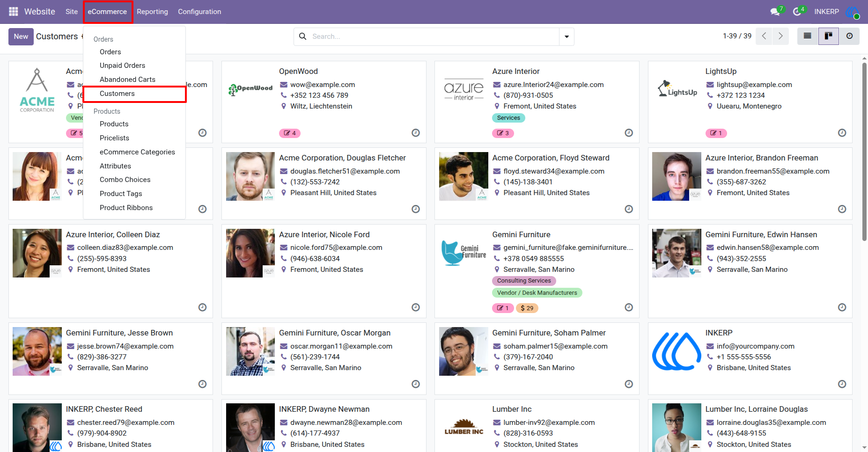Image resolution: width=868 pixels, height=452 pixels.
Task: Open activity clock on Brandon Freeman card
Action: (842, 209)
